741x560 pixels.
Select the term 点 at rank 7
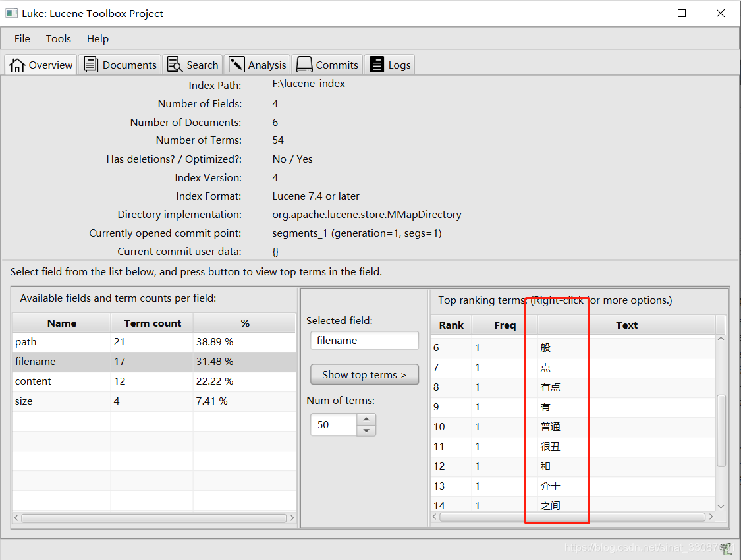(x=573, y=368)
